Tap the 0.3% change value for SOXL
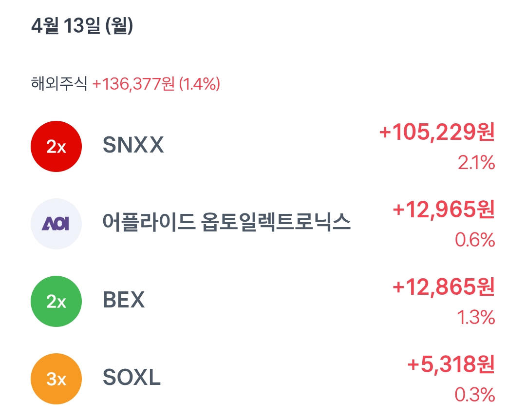The image size is (526, 420). click(x=480, y=396)
